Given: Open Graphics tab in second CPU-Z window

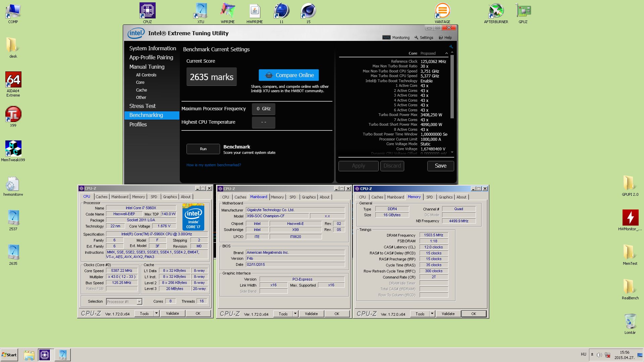Looking at the screenshot, I should coord(309,197).
